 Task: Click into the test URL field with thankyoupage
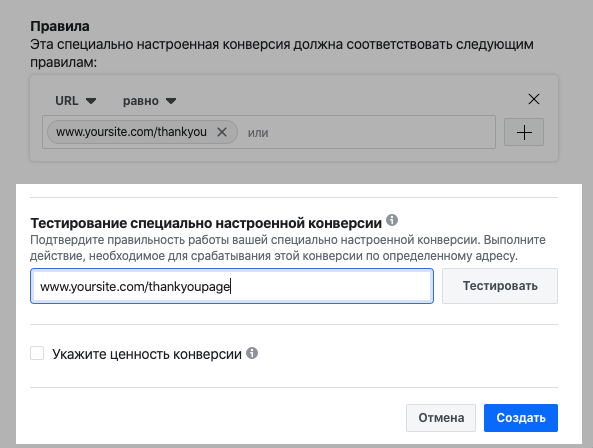click(x=232, y=286)
